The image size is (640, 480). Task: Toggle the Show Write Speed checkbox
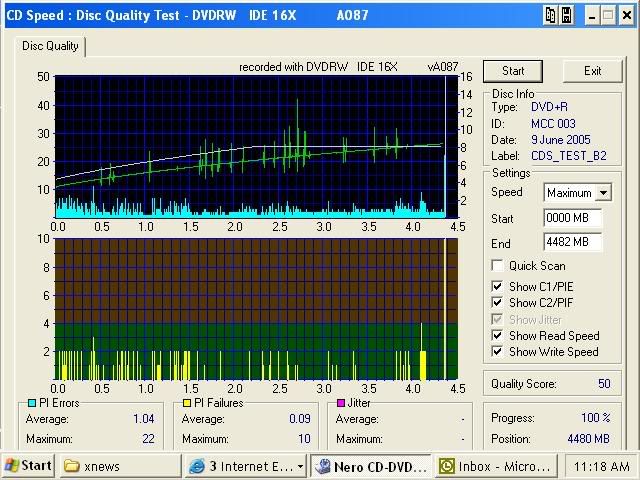497,351
